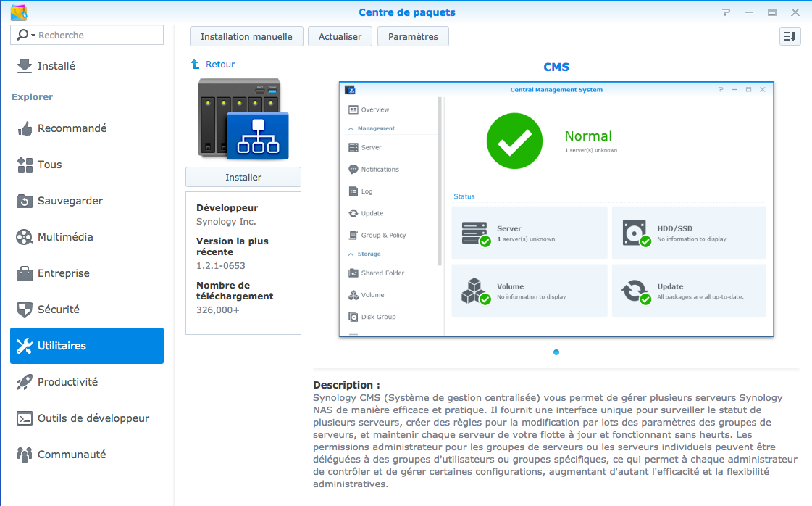Click the Description heading
Image resolution: width=812 pixels, height=506 pixels.
click(x=346, y=385)
